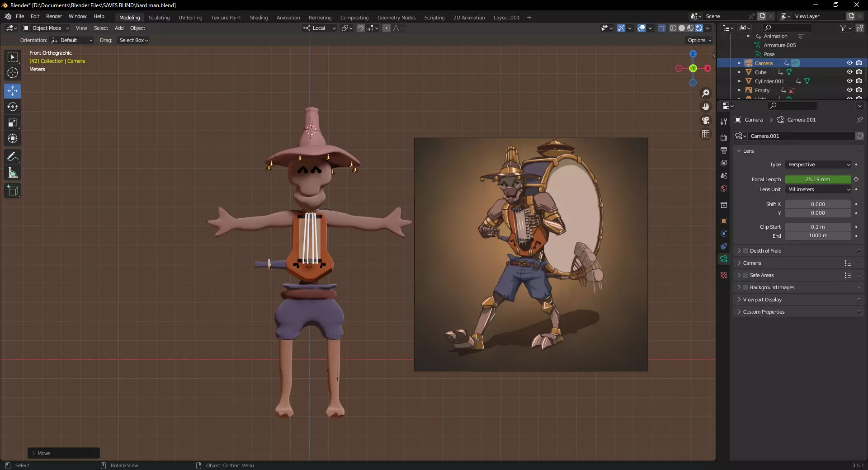This screenshot has width=868, height=470.
Task: Click the Clip Start 0.1 m field
Action: [x=818, y=227]
